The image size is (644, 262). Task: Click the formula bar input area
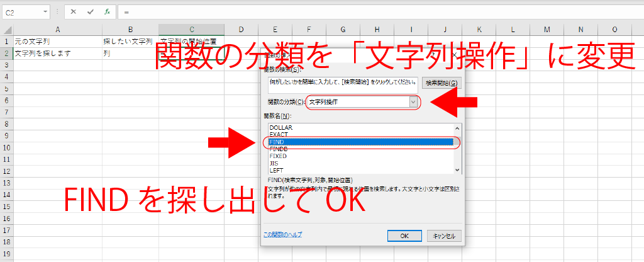[377, 12]
